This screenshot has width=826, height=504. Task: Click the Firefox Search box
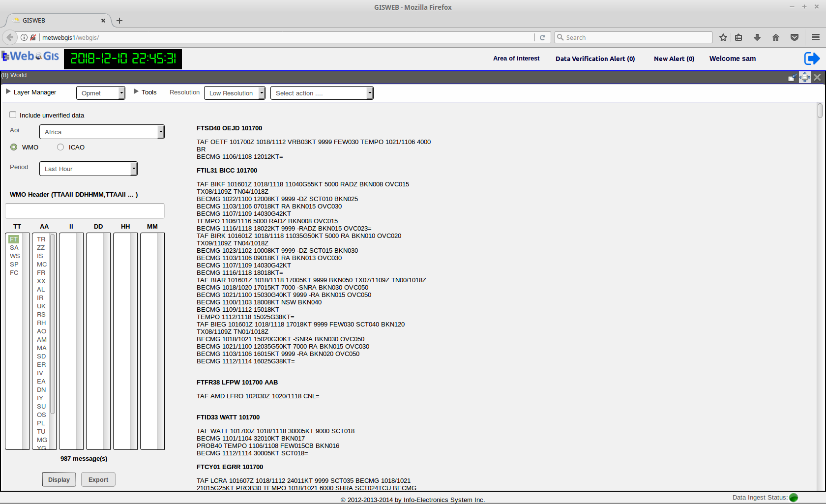(x=633, y=37)
